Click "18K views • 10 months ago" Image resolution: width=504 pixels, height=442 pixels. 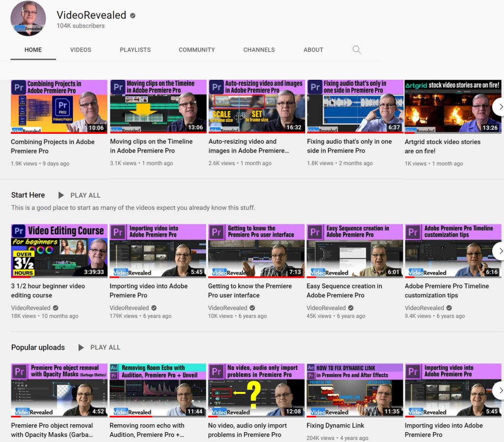(45, 316)
